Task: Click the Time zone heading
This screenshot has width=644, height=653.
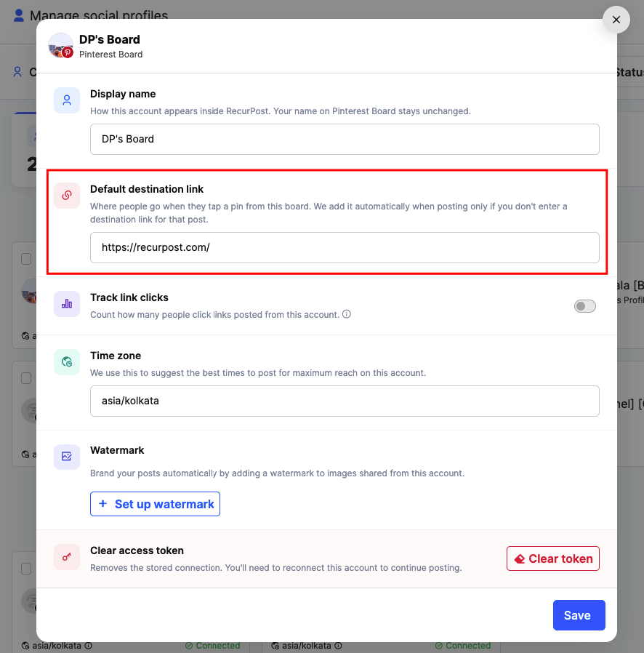Action: pyautogui.click(x=116, y=356)
